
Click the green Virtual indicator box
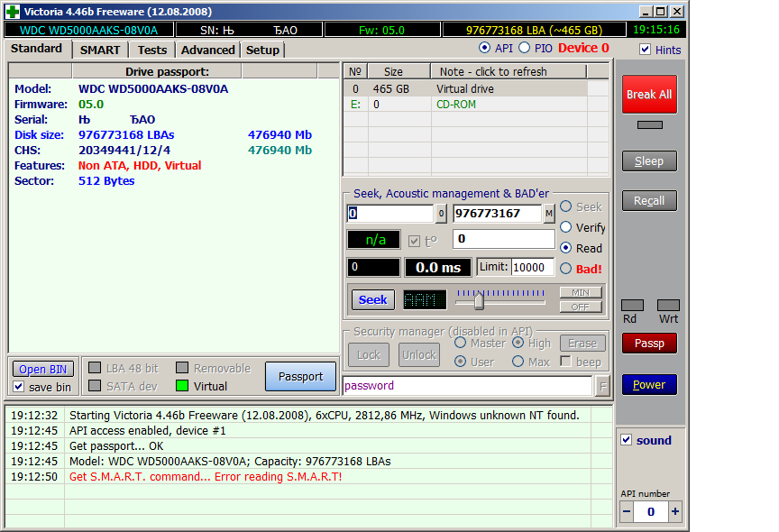[x=182, y=385]
